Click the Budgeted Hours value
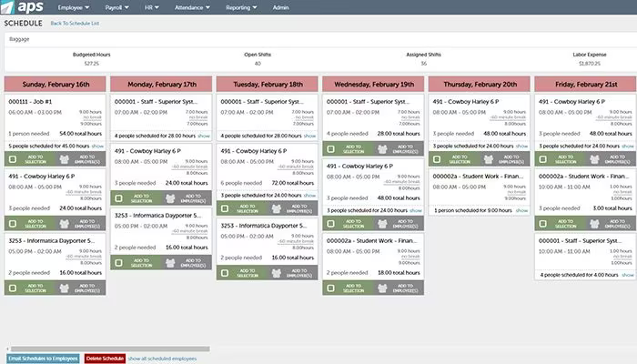This screenshot has height=364, width=637. (91, 64)
